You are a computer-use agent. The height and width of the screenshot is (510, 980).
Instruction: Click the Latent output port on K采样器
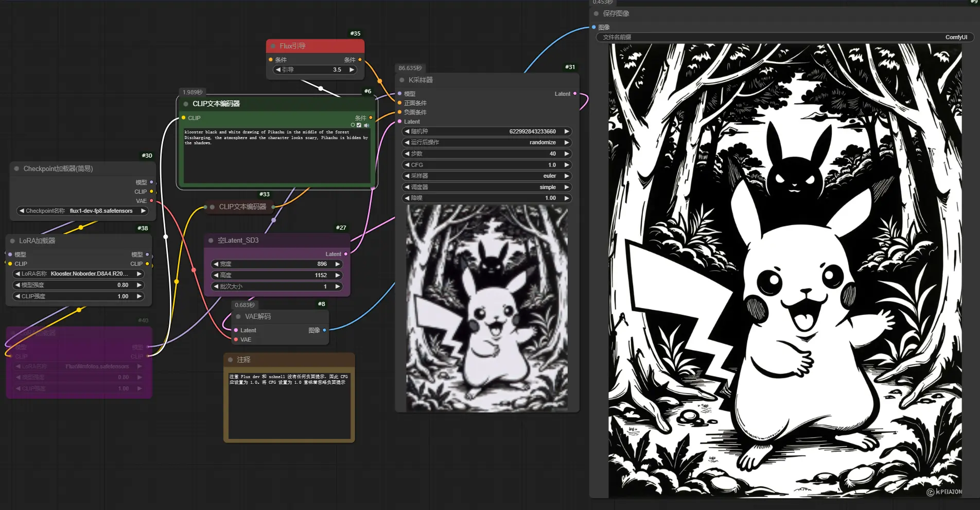(575, 94)
